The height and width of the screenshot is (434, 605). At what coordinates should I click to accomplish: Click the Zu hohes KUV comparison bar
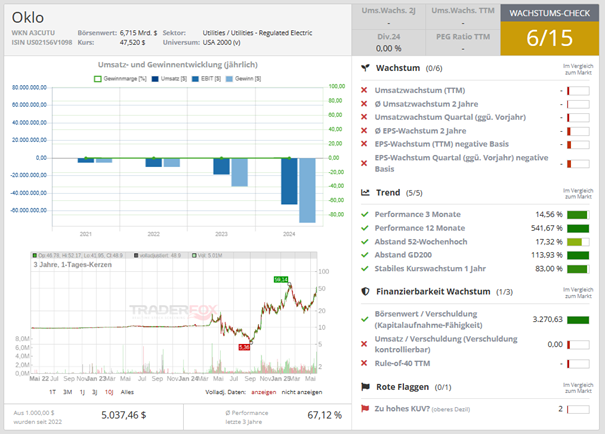pos(578,409)
